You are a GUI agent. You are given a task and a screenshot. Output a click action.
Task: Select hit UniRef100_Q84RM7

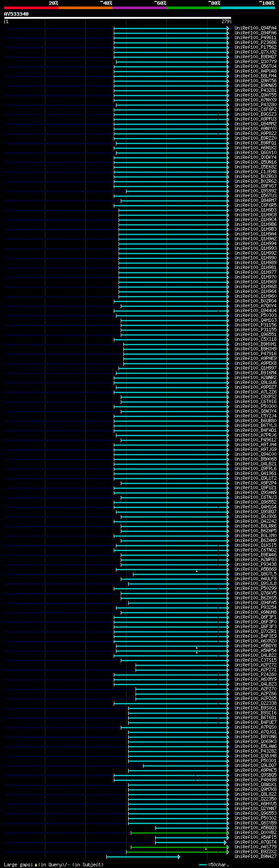tap(255, 200)
